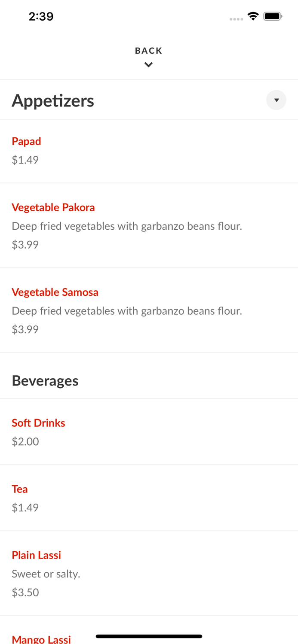
Task: Open the Plain Lassi item
Action: point(36,555)
